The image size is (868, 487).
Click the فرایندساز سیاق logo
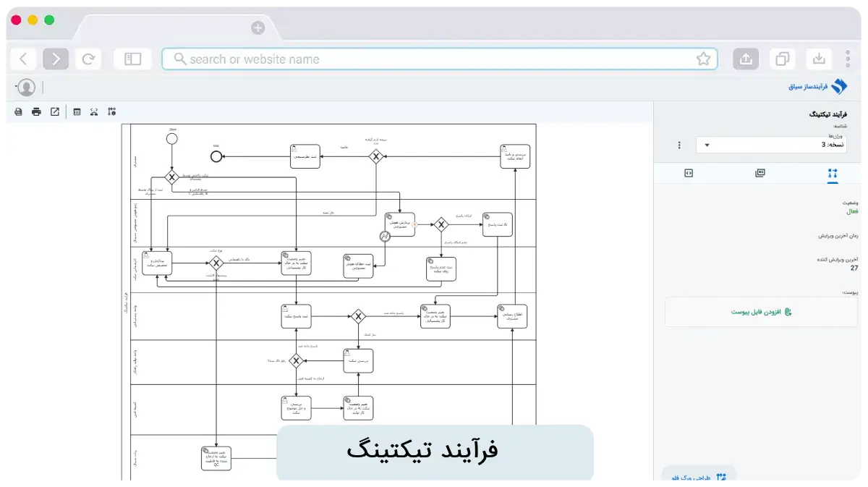point(817,87)
